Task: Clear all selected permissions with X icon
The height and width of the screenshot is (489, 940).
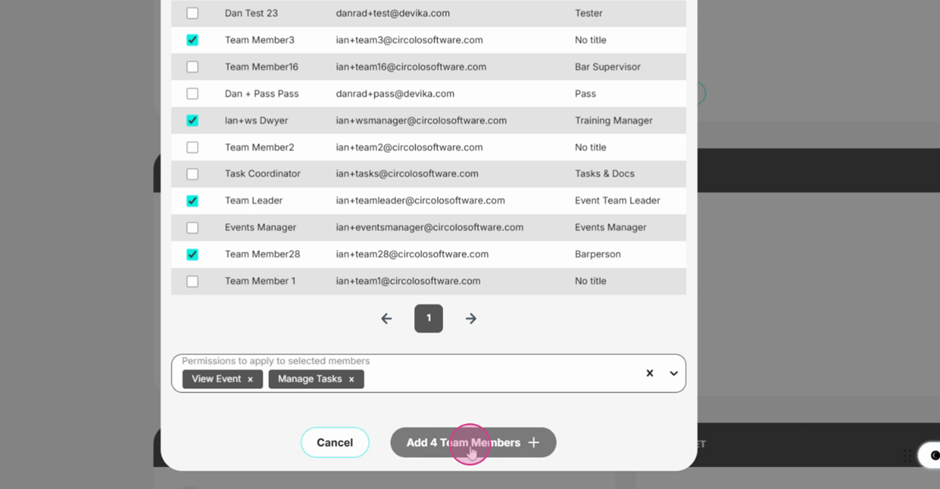Action: click(649, 373)
